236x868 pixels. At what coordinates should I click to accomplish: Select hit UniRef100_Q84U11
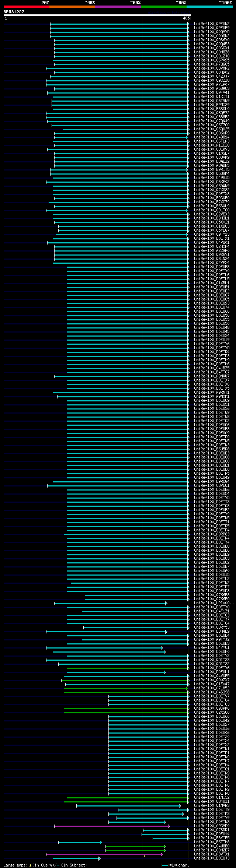212,802
